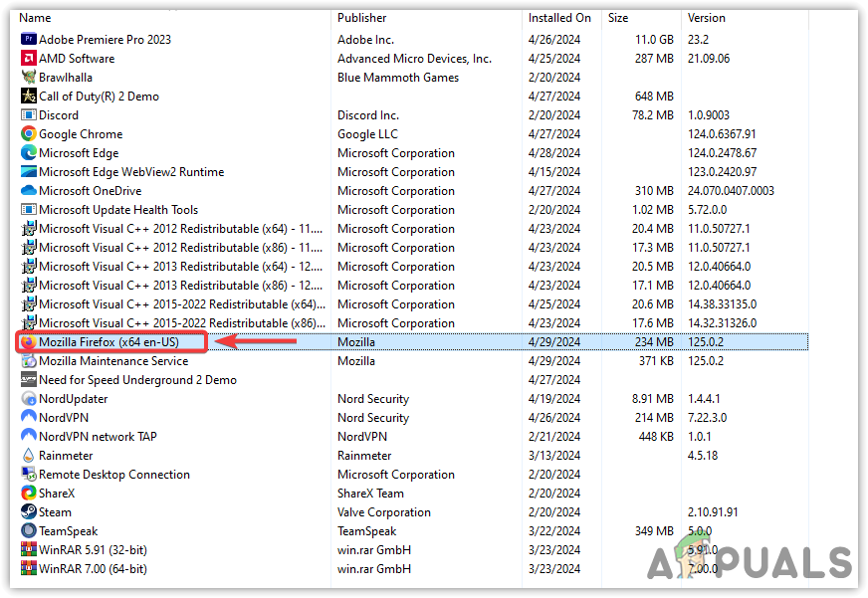Click the Adobe Premiere Pro 2023 icon

(x=29, y=39)
